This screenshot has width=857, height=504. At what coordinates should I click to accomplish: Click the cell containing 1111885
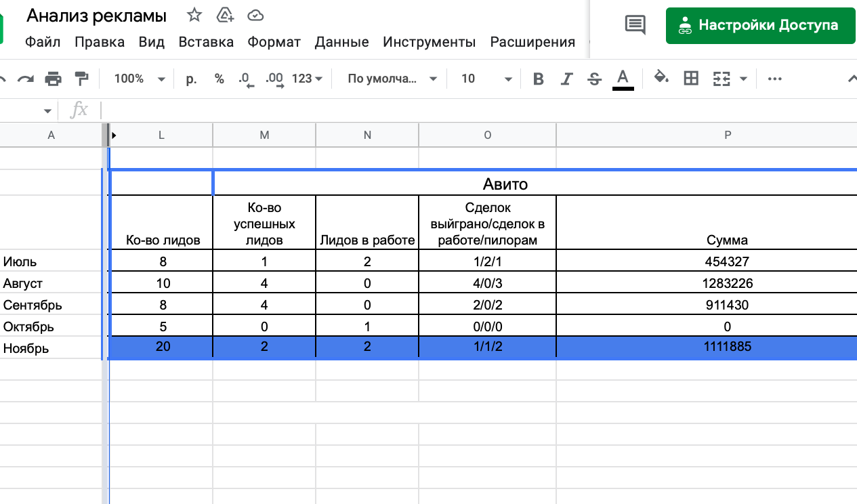point(727,347)
